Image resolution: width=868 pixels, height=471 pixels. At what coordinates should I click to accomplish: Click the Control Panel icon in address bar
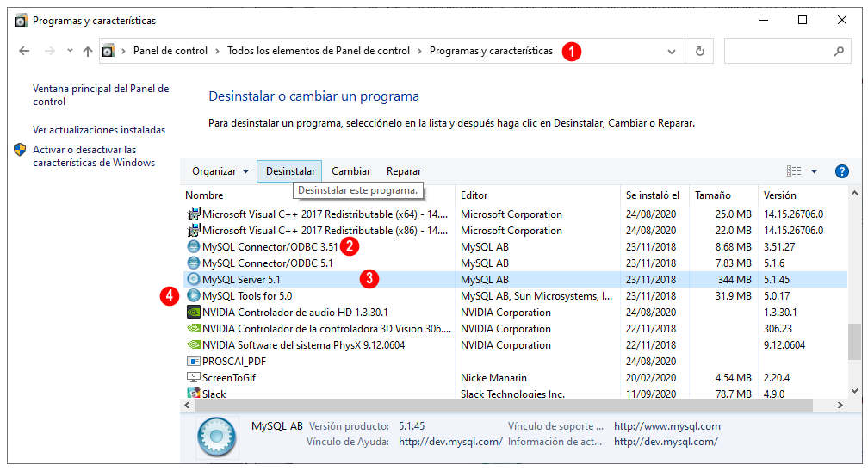pos(108,51)
